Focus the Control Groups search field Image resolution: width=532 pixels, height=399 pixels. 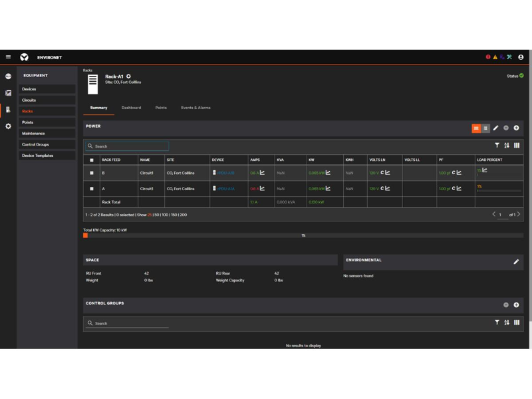127,323
